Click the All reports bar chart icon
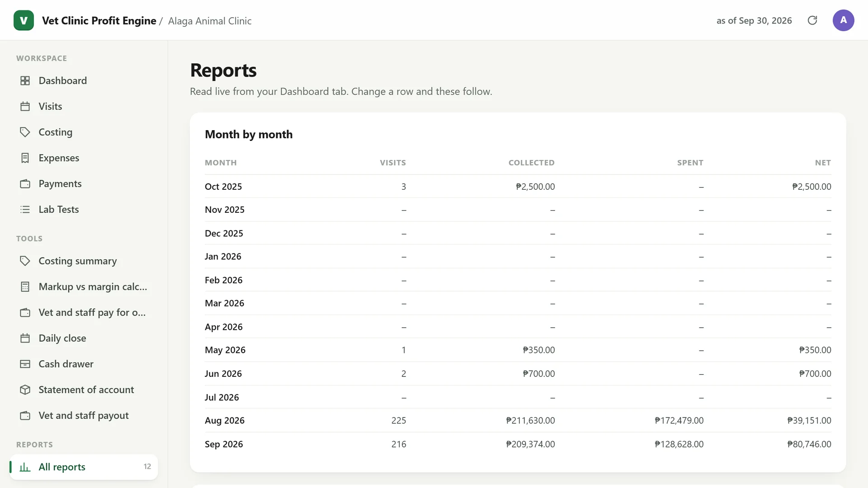This screenshot has height=488, width=868. 25,467
